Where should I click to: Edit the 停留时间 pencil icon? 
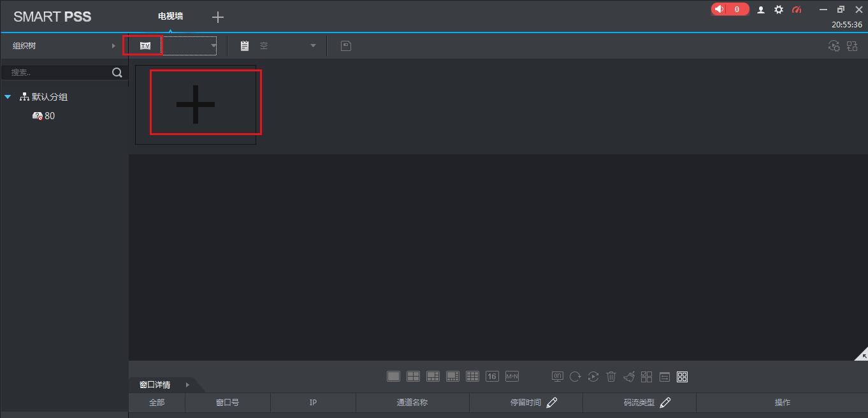553,402
